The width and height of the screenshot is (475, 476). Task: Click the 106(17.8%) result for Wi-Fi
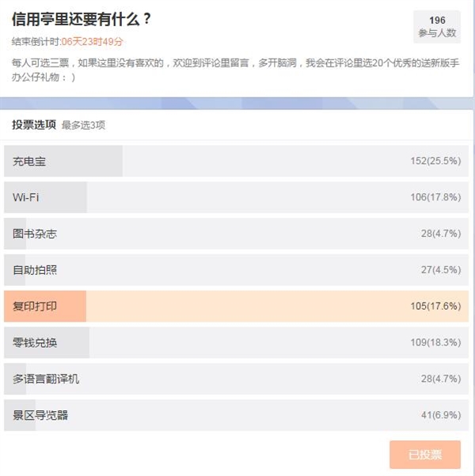click(435, 197)
